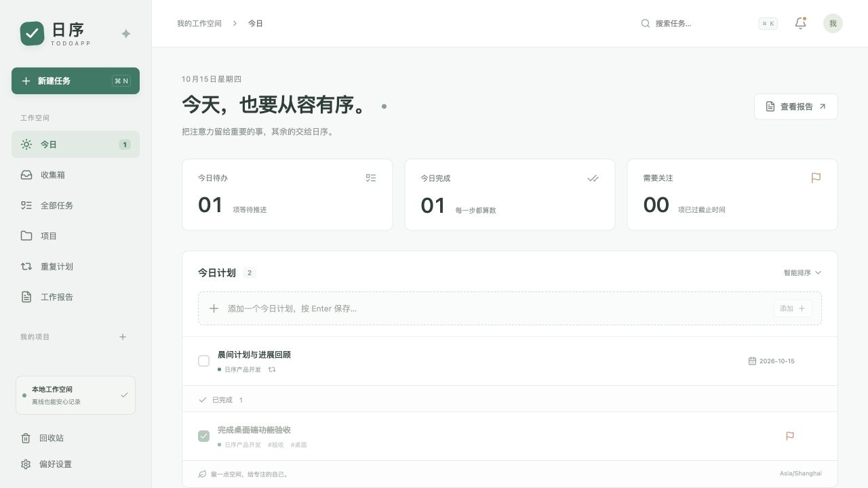Click the Asia/Shanghai timezone label
Screen dimensions: 868x488
801,473
